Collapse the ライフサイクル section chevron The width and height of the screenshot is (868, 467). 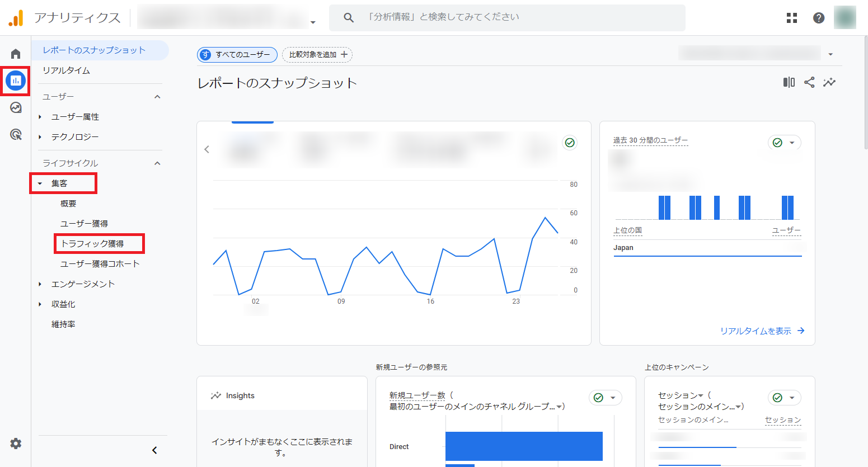[157, 163]
